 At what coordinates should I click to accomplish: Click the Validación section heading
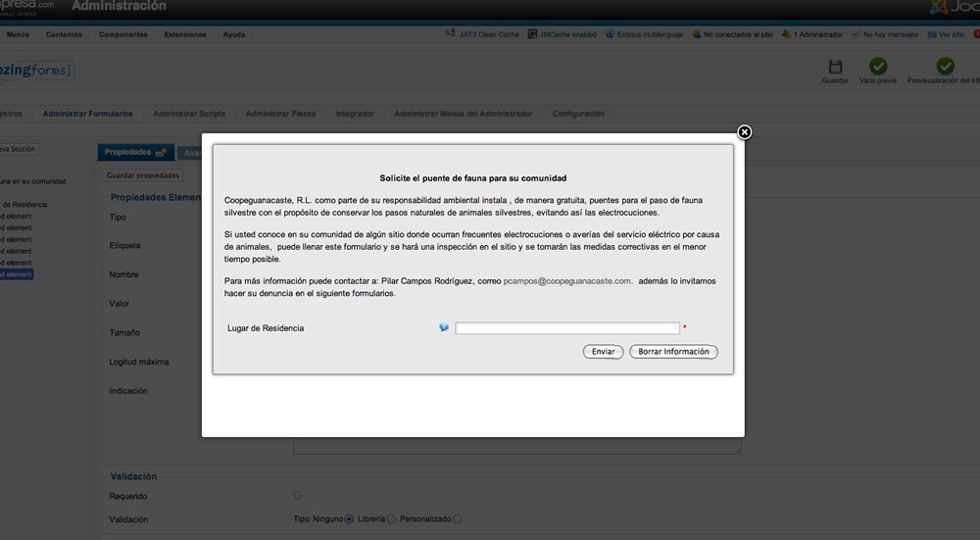pos(133,476)
